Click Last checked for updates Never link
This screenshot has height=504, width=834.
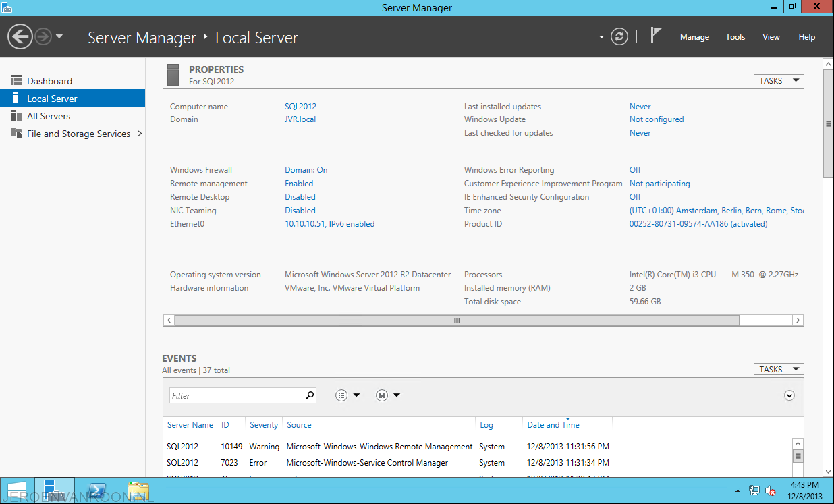tap(640, 133)
